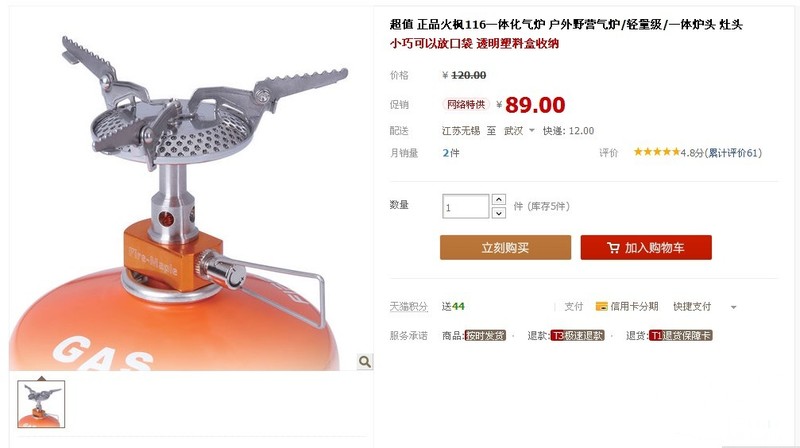Click the 信用卡分期 payment option

pos(634,306)
